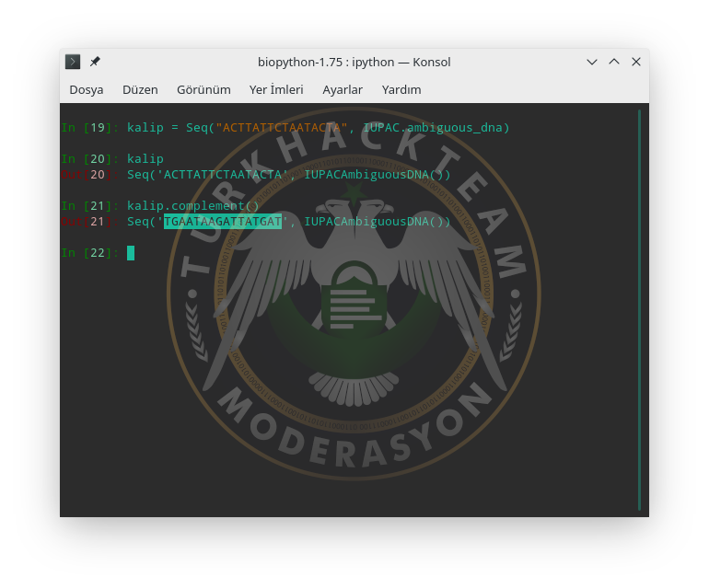
Task: Open the Düzen menu
Action: click(x=140, y=89)
